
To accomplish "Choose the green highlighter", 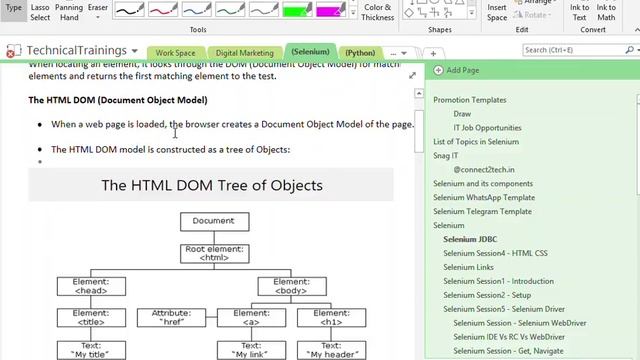I will [297, 9].
